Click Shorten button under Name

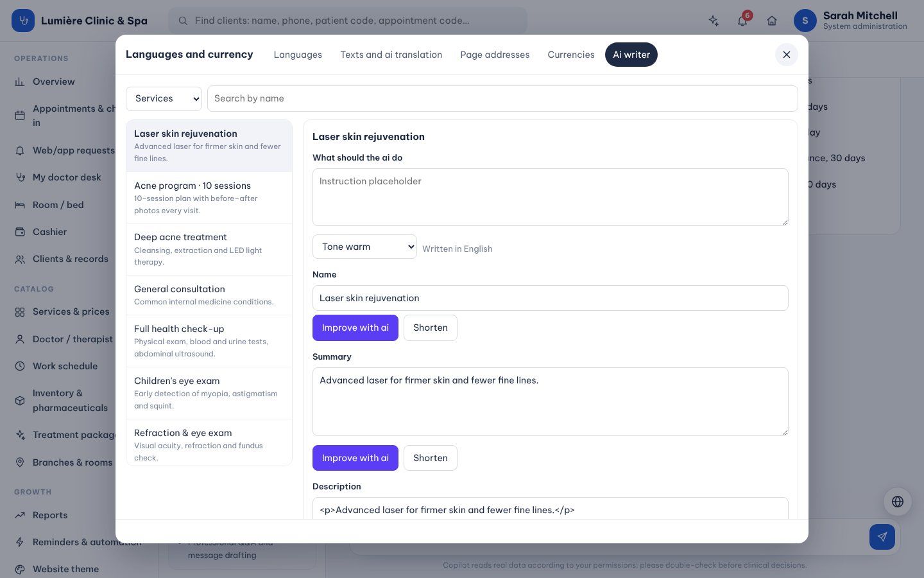pos(431,328)
